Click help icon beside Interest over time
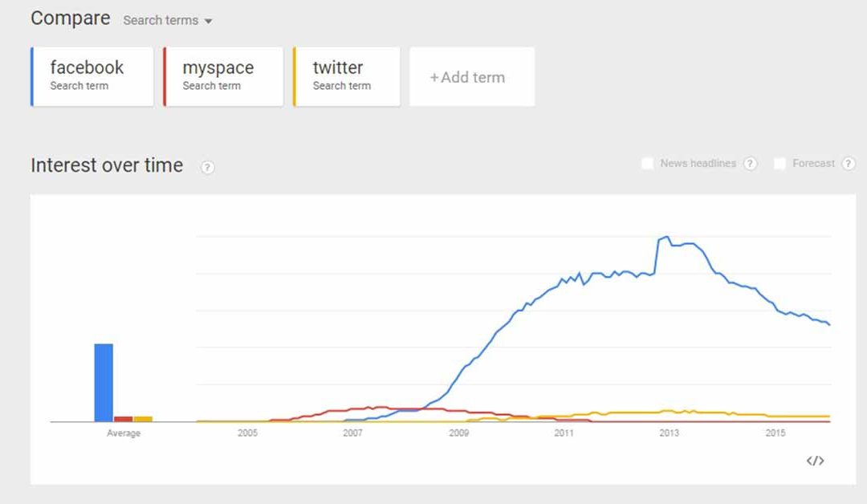This screenshot has width=867, height=504. coord(207,167)
